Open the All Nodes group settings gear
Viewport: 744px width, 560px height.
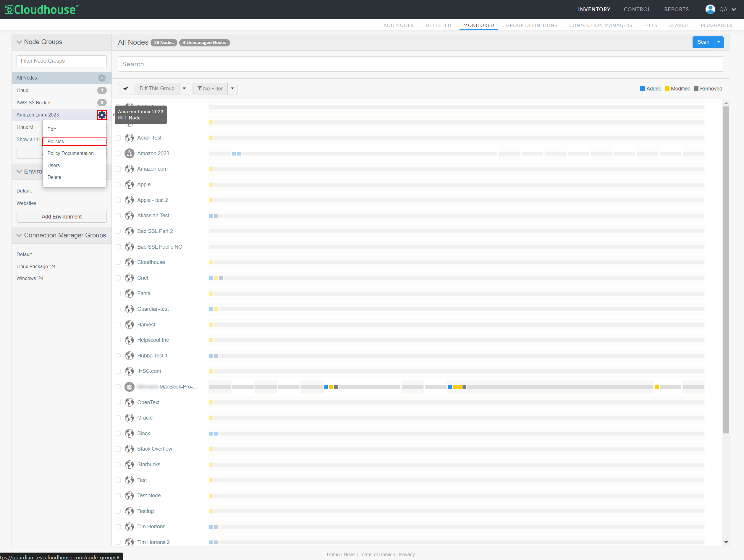coord(102,78)
